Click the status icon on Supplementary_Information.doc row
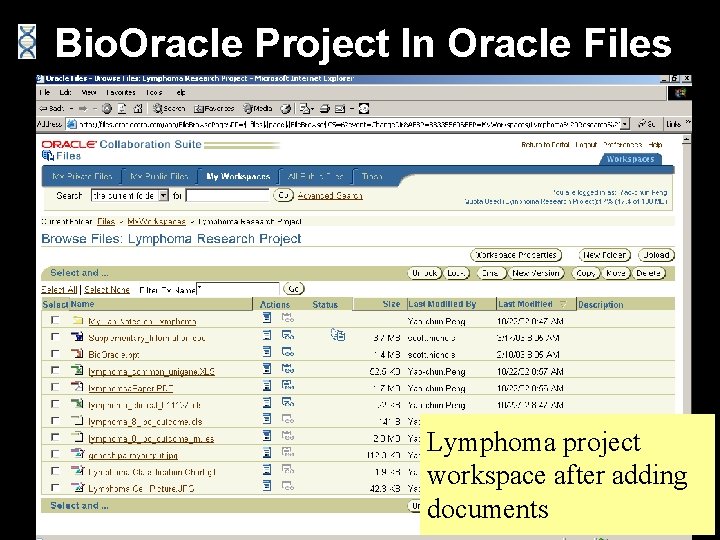Viewport: 720px width, 540px height. 338,334
